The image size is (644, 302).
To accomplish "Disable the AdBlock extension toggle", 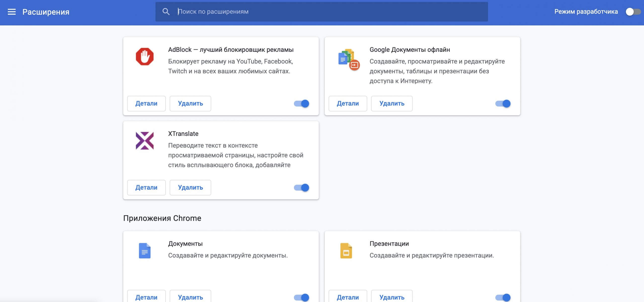I will pos(301,104).
